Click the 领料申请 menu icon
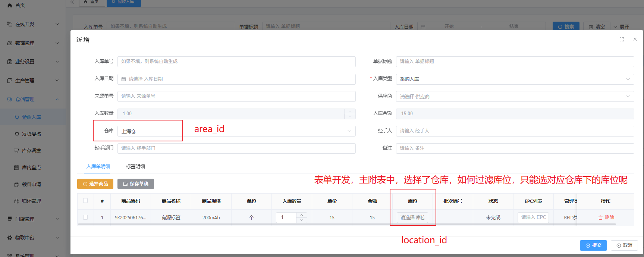 16,184
